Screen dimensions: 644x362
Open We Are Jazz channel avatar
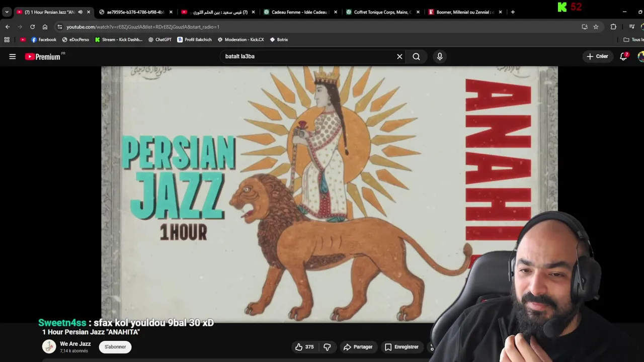(x=49, y=347)
